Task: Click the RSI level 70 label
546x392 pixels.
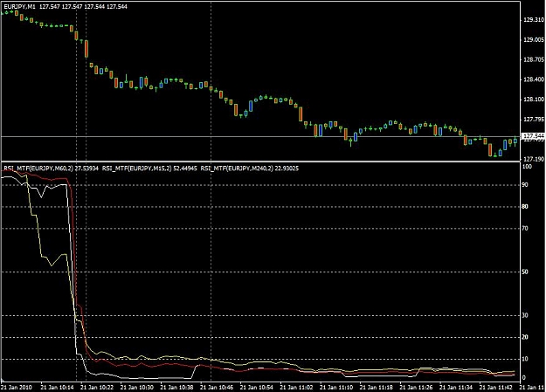Action: (x=525, y=229)
